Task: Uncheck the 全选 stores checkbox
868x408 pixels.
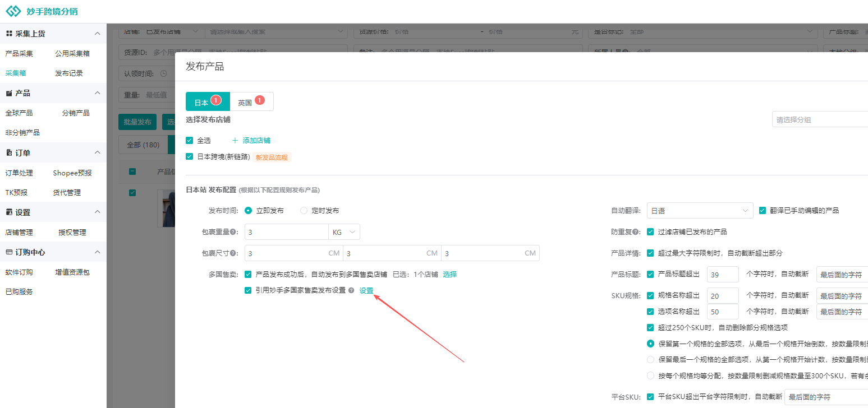Action: pyautogui.click(x=190, y=141)
